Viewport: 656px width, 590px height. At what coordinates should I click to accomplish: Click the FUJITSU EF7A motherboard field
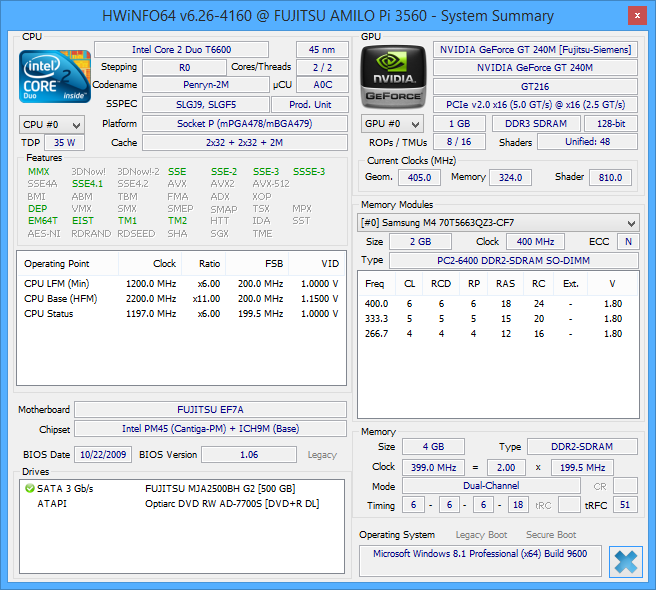click(210, 410)
